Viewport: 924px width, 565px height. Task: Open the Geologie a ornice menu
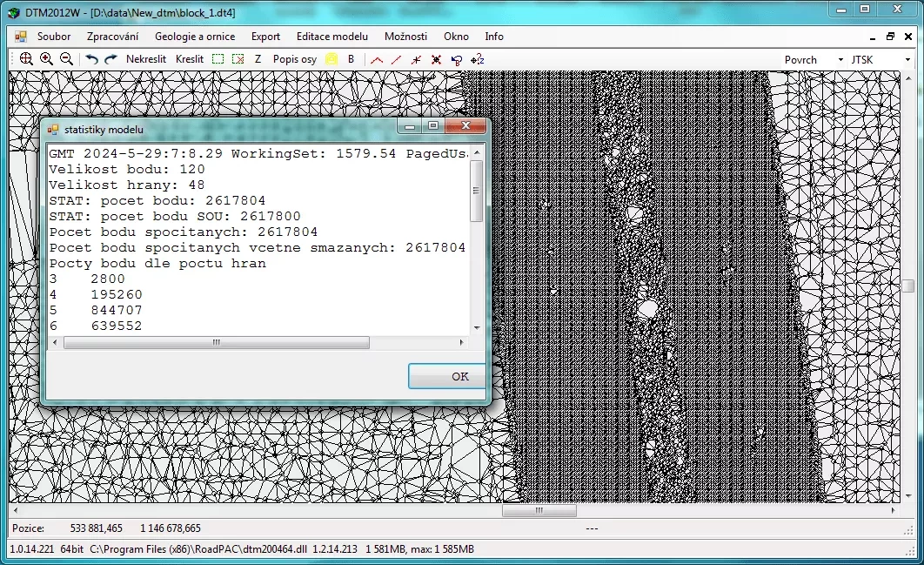pos(195,37)
